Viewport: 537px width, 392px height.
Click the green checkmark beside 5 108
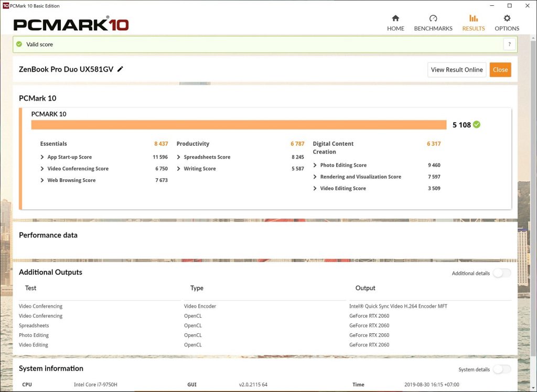tap(476, 125)
